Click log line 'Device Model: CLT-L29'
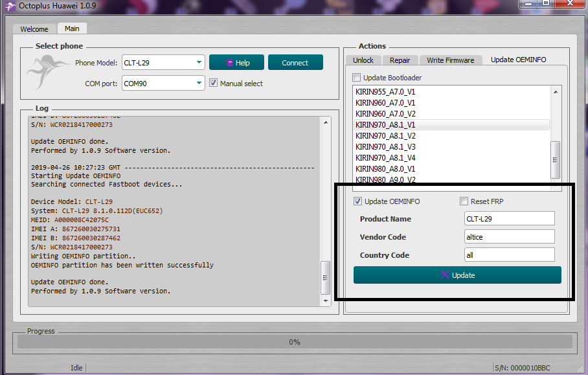Image resolution: width=588 pixels, height=375 pixels. point(72,202)
